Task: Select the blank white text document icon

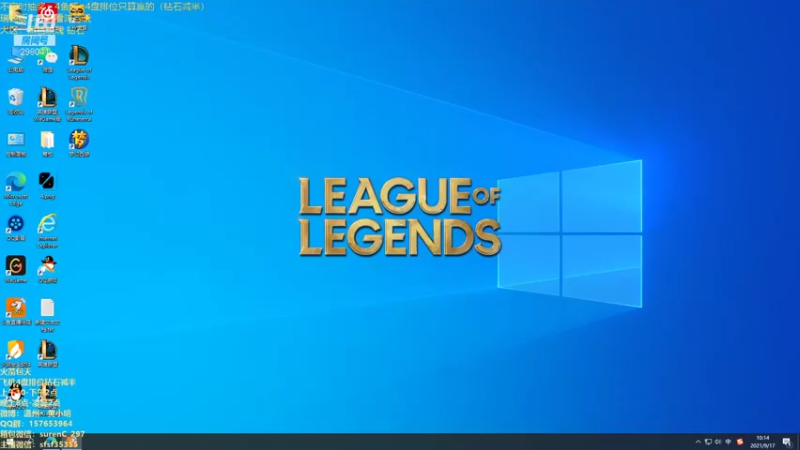Action: pos(47,315)
